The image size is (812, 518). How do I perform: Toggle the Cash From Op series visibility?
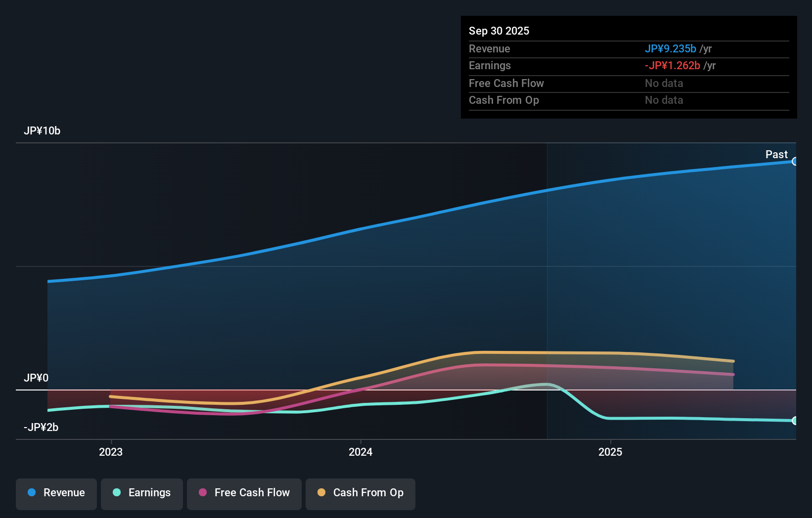[x=360, y=494]
